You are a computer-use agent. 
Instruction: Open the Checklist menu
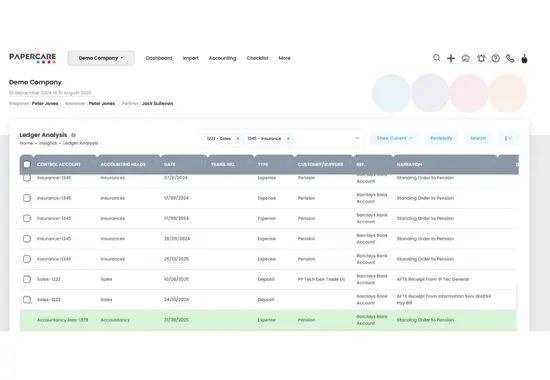(257, 58)
